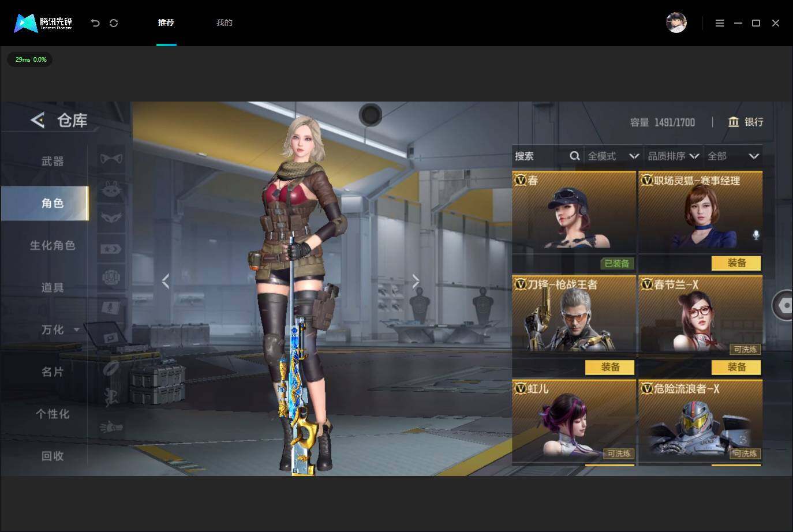This screenshot has height=532, width=793.
Task: Select 生化角色 in the sidebar
Action: [x=53, y=245]
